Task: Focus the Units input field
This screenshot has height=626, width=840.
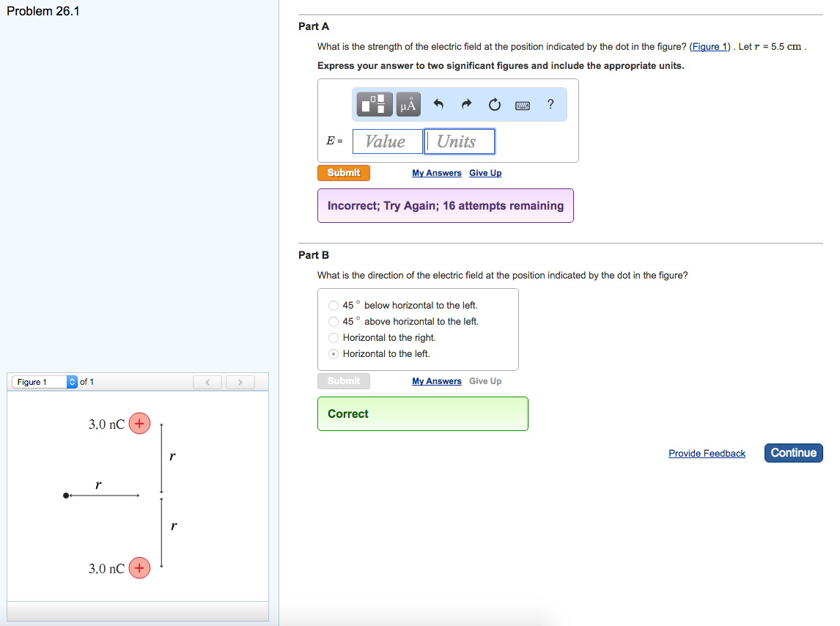Action: pos(460,141)
